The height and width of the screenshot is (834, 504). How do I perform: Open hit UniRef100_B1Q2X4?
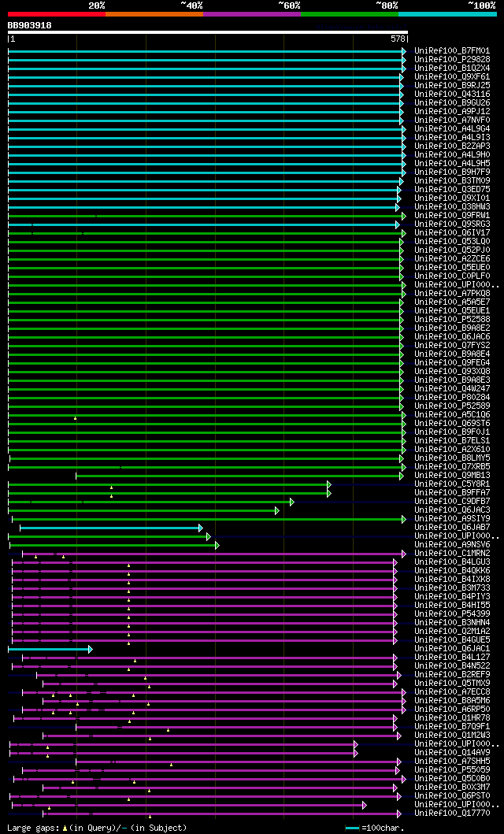[452, 68]
